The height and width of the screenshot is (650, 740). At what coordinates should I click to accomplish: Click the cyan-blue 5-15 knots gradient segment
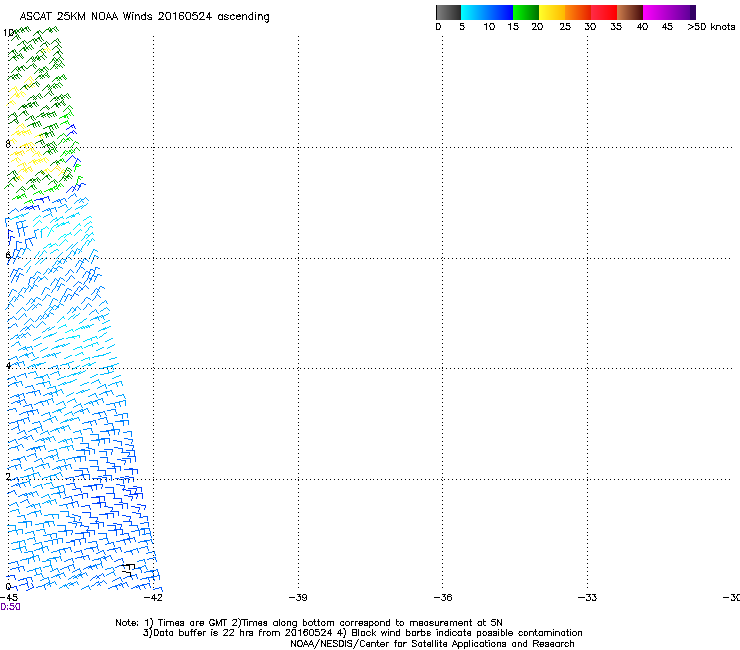coord(487,12)
